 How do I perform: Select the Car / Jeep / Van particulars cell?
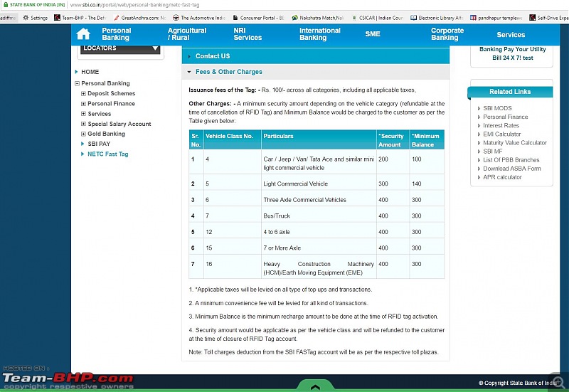[x=319, y=164]
